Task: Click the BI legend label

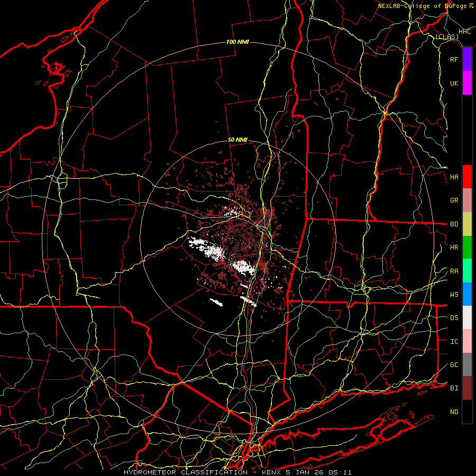Action: click(454, 388)
